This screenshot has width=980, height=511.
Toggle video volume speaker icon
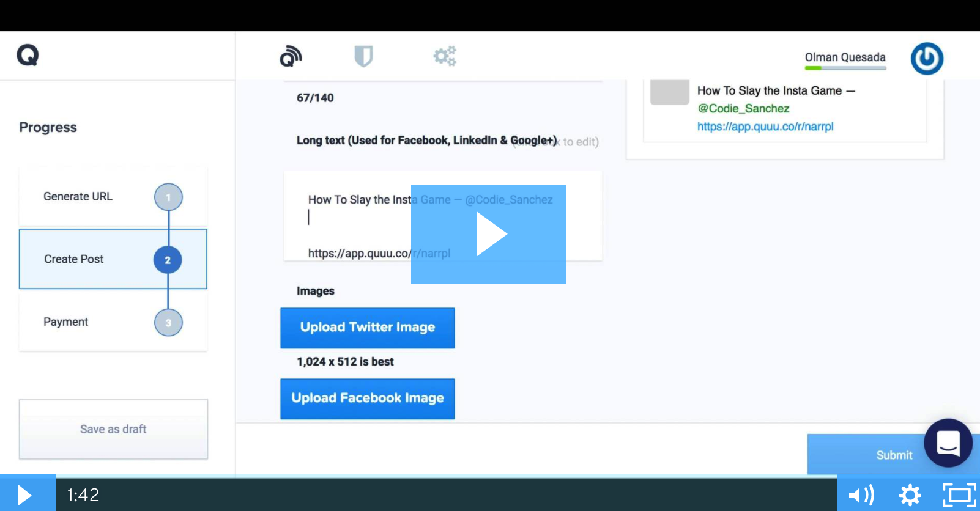coord(861,494)
